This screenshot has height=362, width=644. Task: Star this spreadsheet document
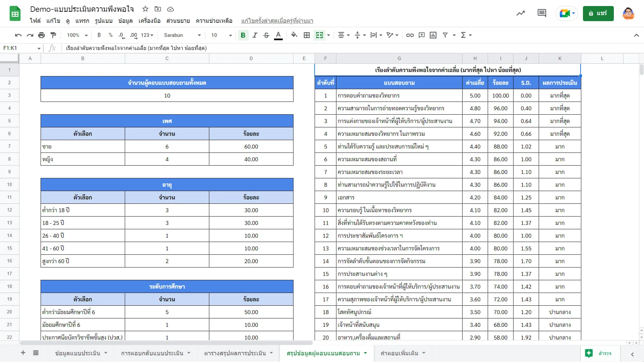pyautogui.click(x=145, y=9)
